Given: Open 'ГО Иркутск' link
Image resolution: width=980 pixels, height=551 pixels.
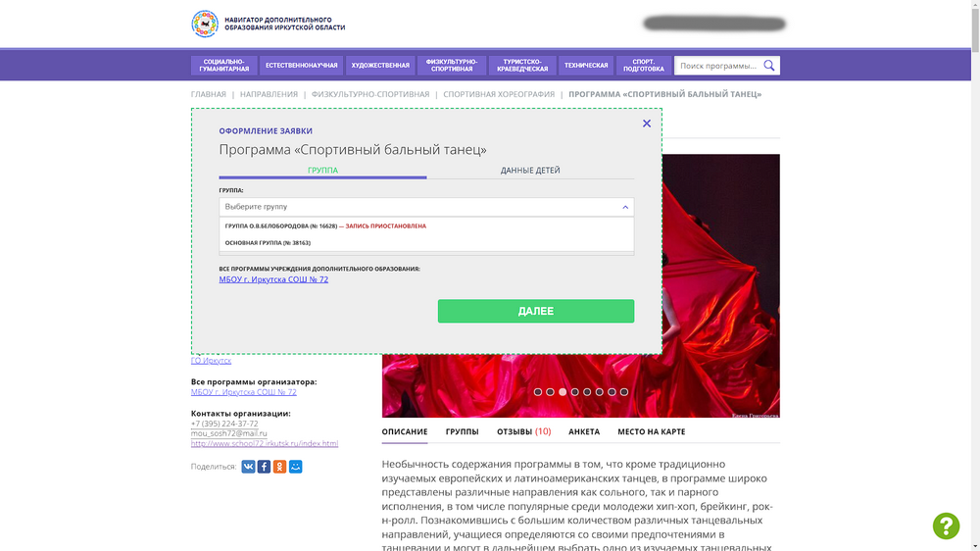Looking at the screenshot, I should (x=211, y=360).
